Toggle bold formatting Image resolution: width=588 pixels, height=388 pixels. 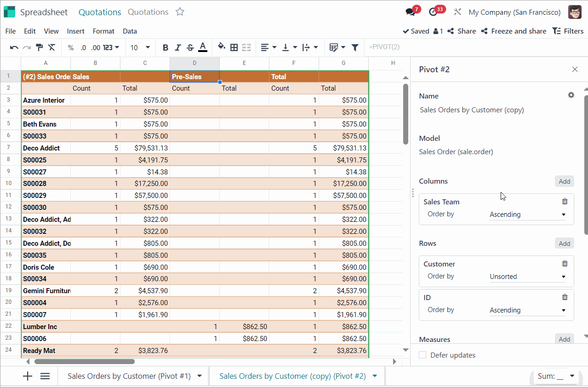click(x=166, y=47)
